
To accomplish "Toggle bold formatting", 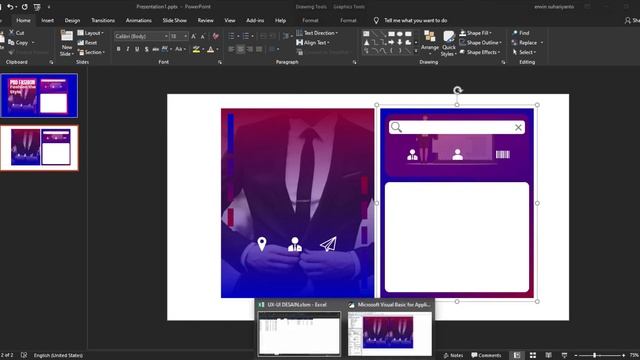I will point(118,49).
